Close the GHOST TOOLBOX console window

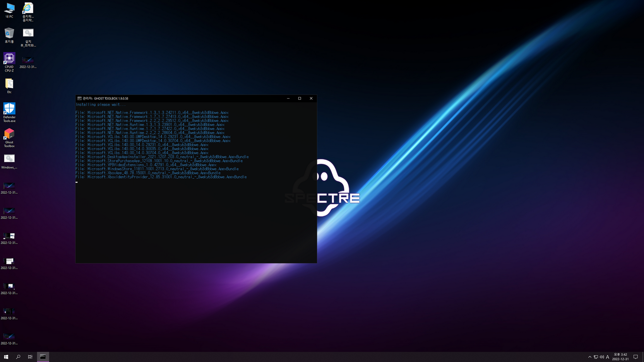pyautogui.click(x=311, y=99)
